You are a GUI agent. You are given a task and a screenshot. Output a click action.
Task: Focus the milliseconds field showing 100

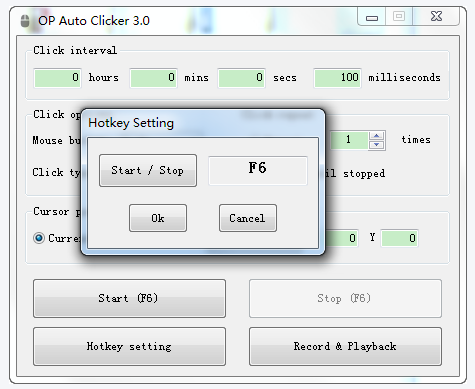337,78
